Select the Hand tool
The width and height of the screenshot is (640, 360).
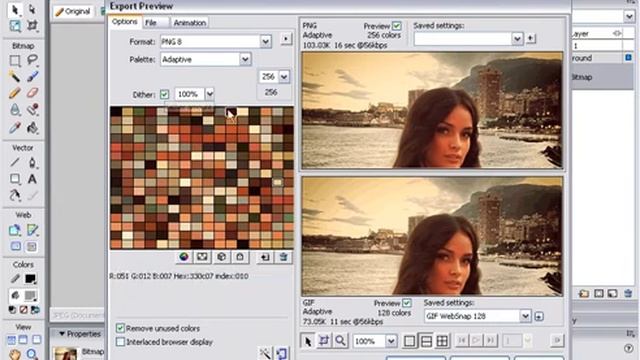click(x=15, y=353)
